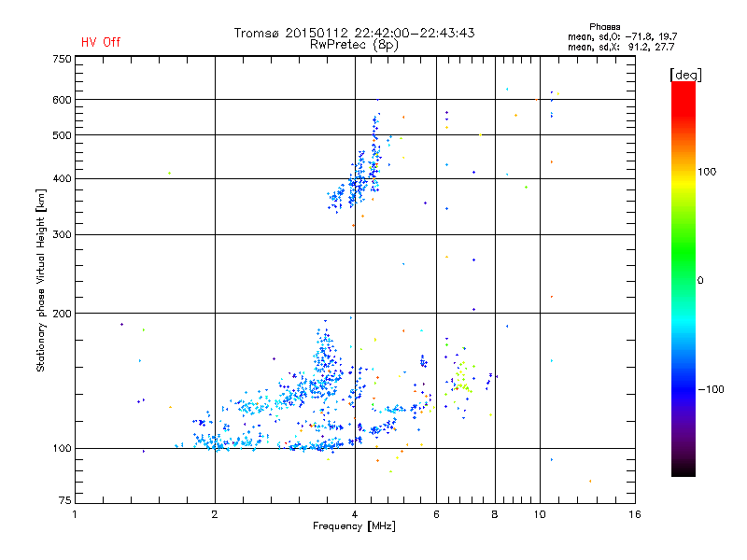Screen dimensions: 747x560
Task: Click the colorbar '-100' tick label
Action: click(x=711, y=389)
